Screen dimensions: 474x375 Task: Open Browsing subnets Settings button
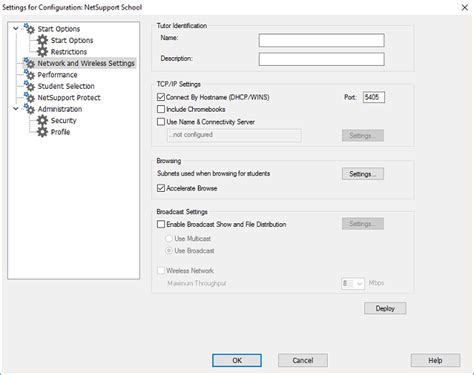point(363,174)
